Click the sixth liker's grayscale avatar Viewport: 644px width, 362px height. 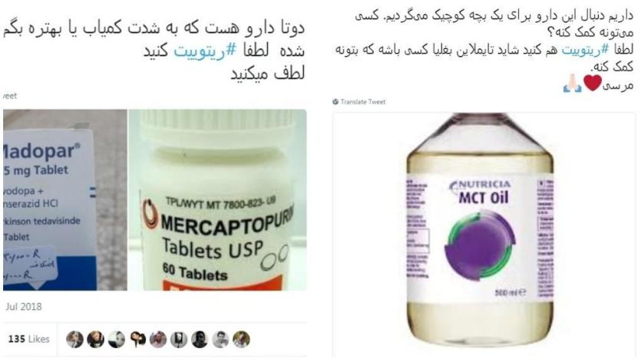[179, 340]
